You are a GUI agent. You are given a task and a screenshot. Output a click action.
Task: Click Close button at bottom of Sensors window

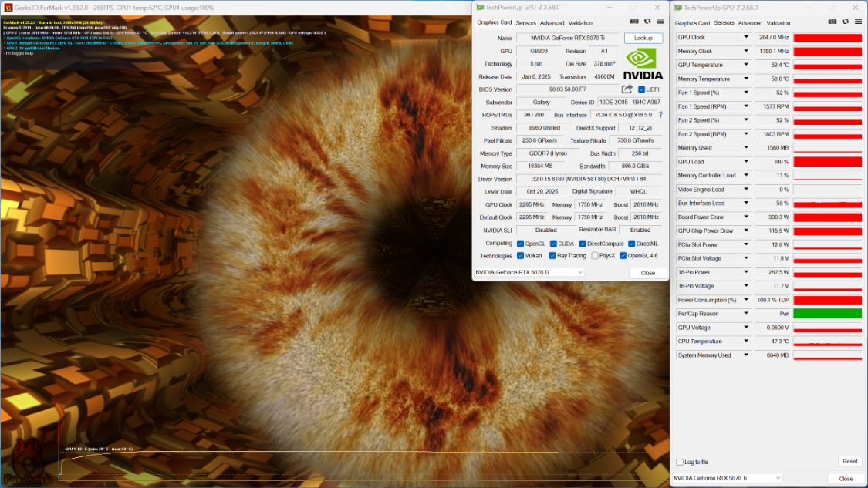click(846, 479)
